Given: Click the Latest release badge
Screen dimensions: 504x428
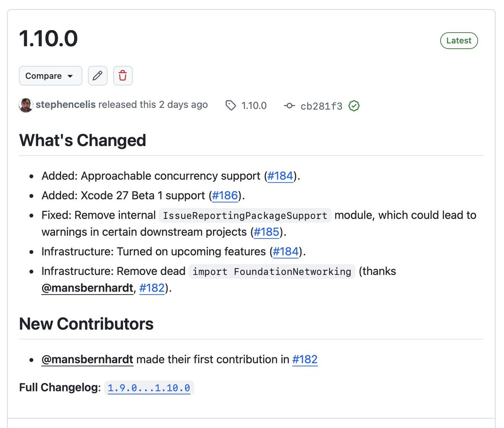Looking at the screenshot, I should pos(459,41).
